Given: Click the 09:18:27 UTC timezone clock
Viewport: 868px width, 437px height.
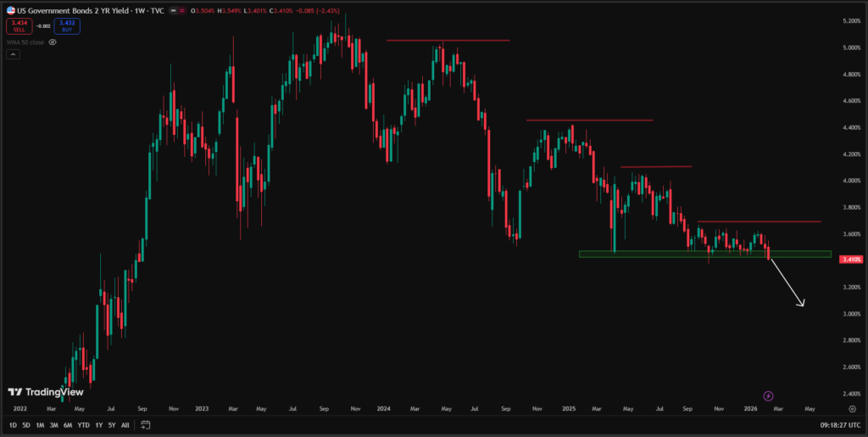Looking at the screenshot, I should pyautogui.click(x=840, y=425).
